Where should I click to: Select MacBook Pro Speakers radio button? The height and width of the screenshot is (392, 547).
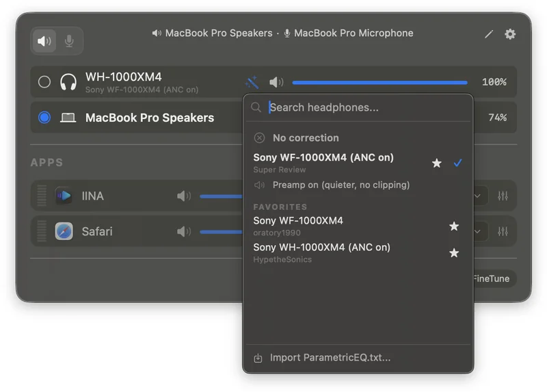point(44,117)
